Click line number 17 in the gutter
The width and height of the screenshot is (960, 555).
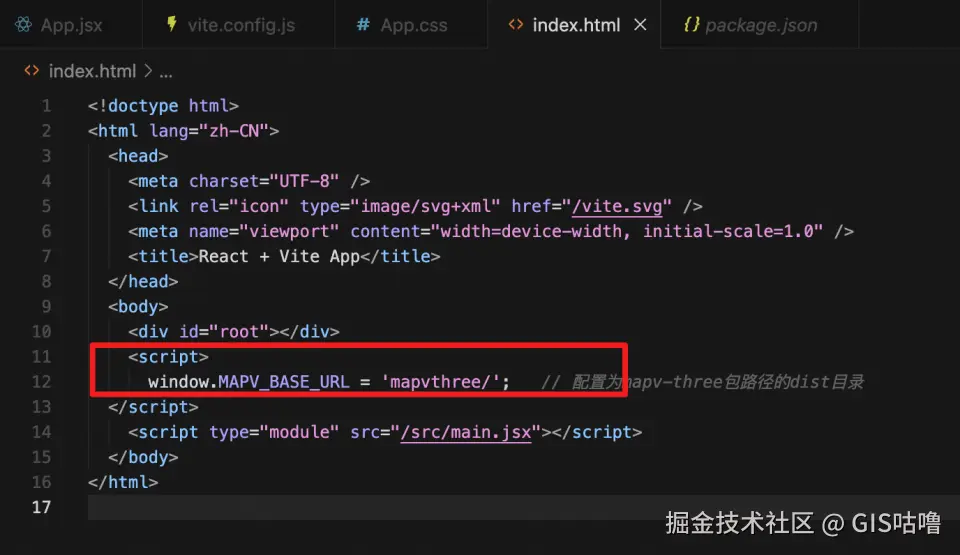pyautogui.click(x=42, y=508)
